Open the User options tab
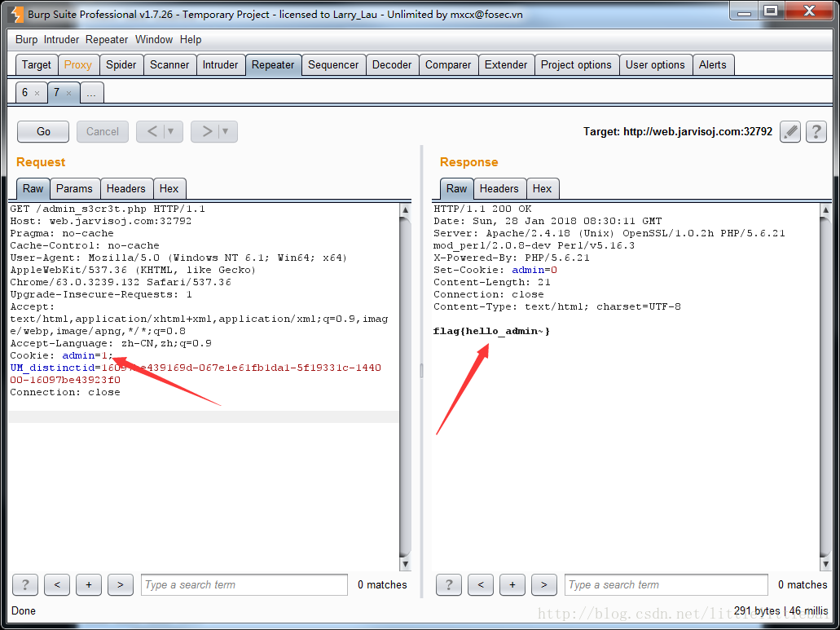Screen dimensions: 840x630 pos(655,65)
